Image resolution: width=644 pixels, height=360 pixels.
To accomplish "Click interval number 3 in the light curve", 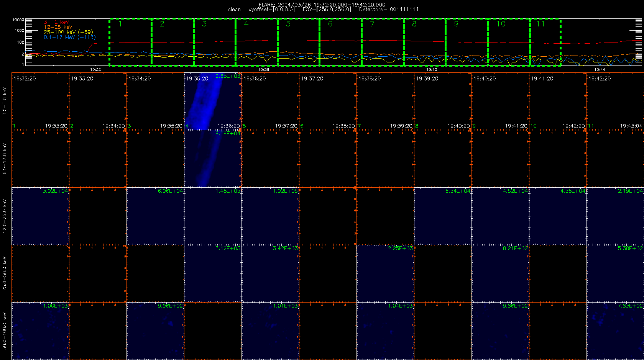I will pyautogui.click(x=204, y=24).
